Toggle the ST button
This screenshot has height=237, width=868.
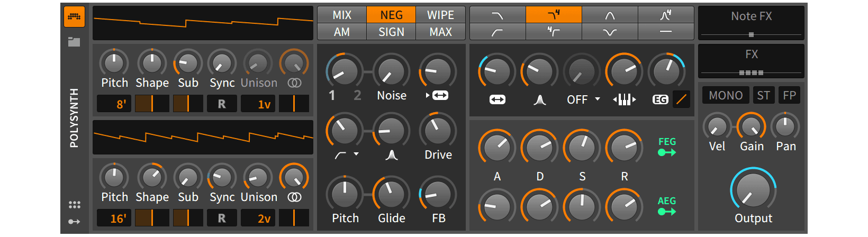tap(763, 95)
